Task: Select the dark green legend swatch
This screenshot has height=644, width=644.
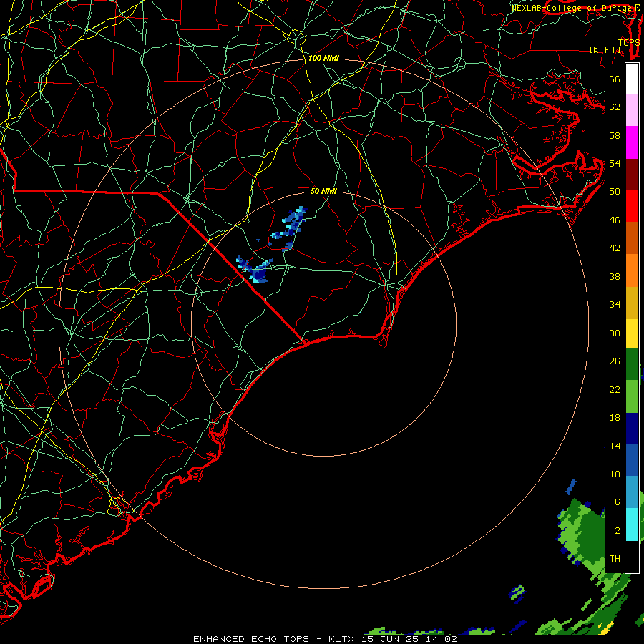Action: click(x=632, y=364)
